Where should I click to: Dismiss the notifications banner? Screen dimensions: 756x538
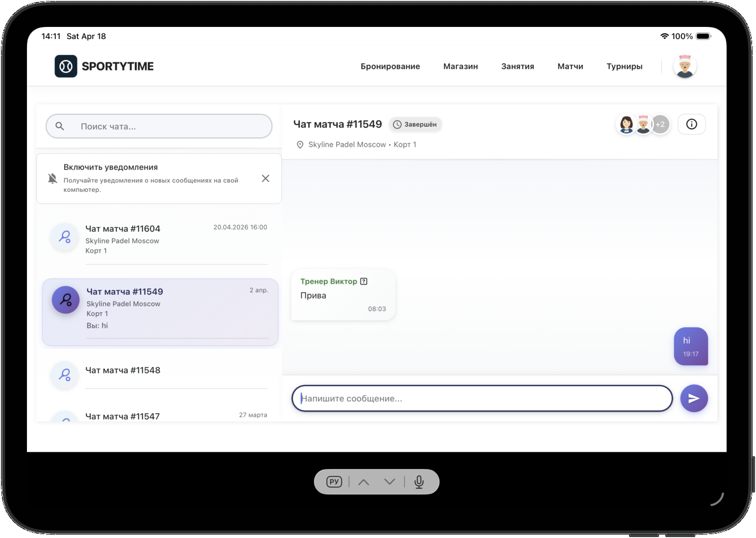[266, 178]
